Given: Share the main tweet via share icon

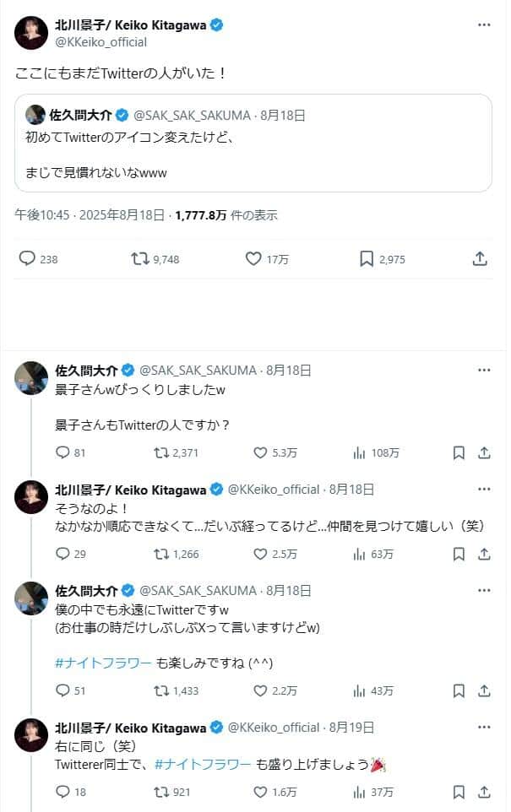Looking at the screenshot, I should (479, 259).
